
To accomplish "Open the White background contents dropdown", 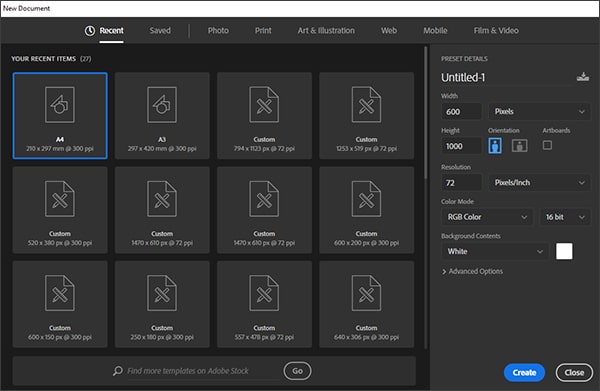I will click(495, 251).
